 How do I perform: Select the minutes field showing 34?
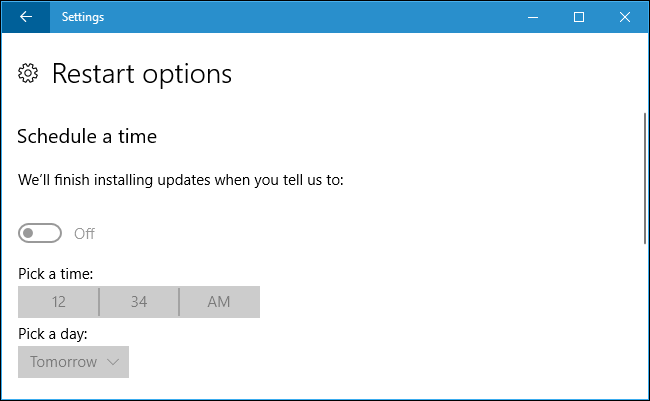coord(139,302)
